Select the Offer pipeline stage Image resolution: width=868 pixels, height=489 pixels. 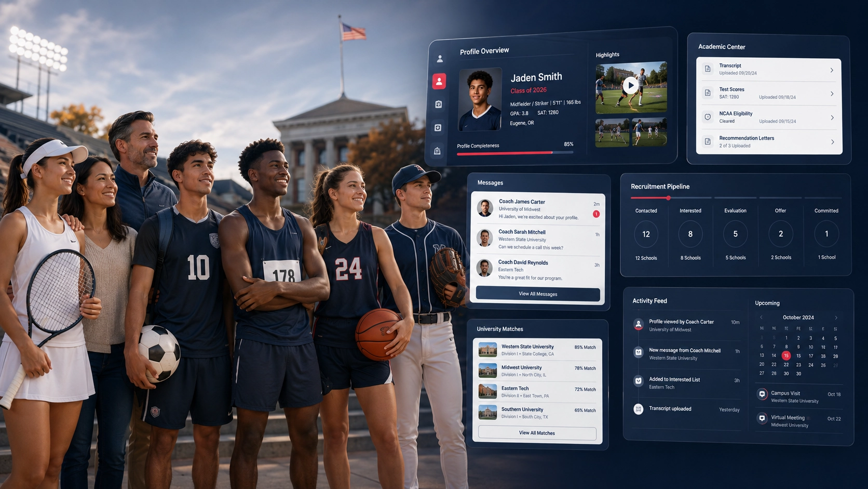781,211
